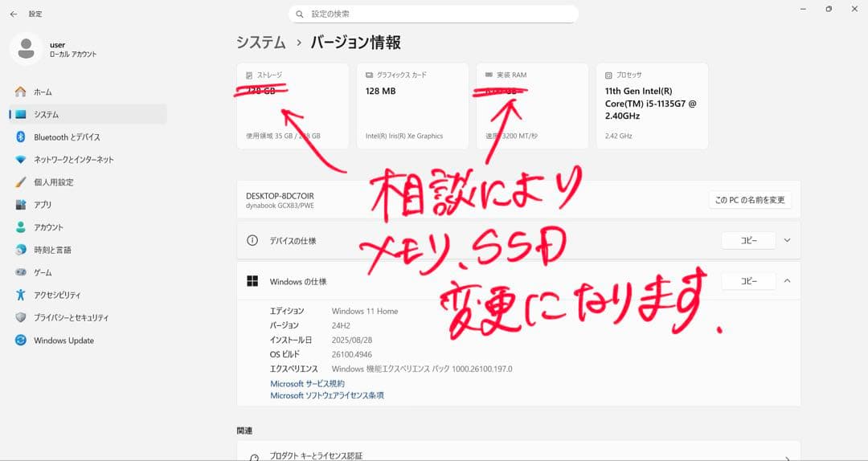868x461 pixels.
Task: Click the personalization brush icon
Action: click(20, 182)
